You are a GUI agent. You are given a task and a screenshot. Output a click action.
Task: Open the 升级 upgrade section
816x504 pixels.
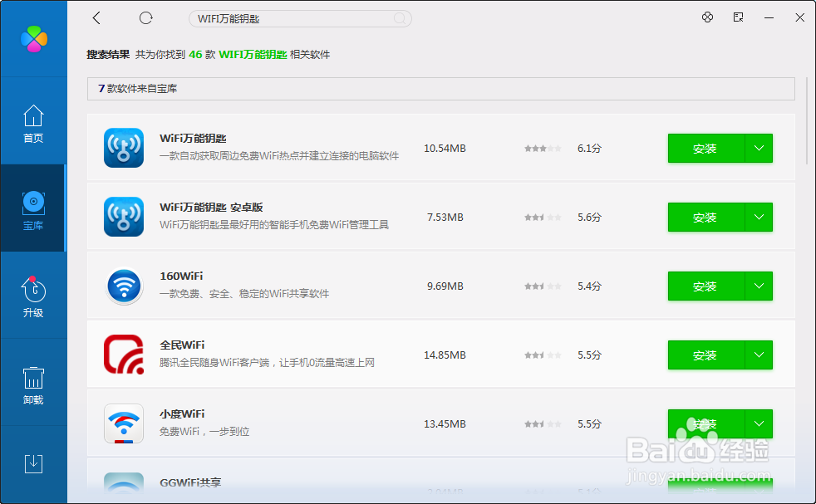[33, 296]
